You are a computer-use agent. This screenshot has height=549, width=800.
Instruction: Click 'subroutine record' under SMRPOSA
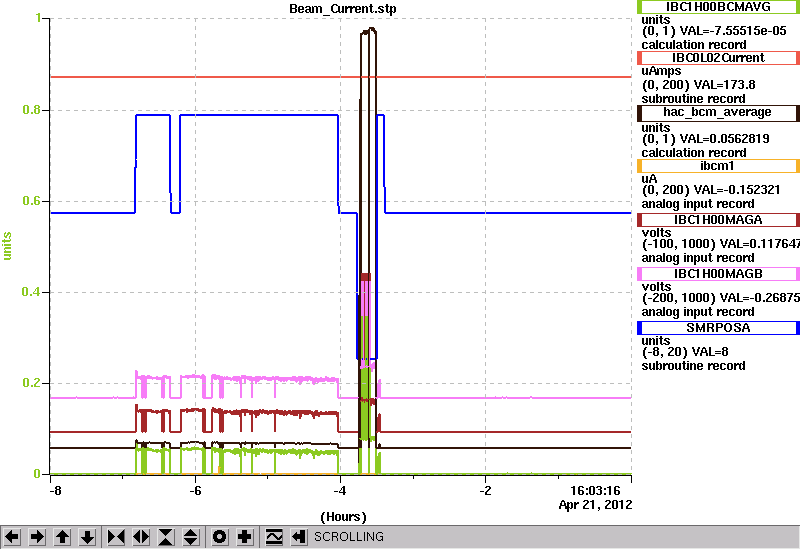tap(693, 366)
